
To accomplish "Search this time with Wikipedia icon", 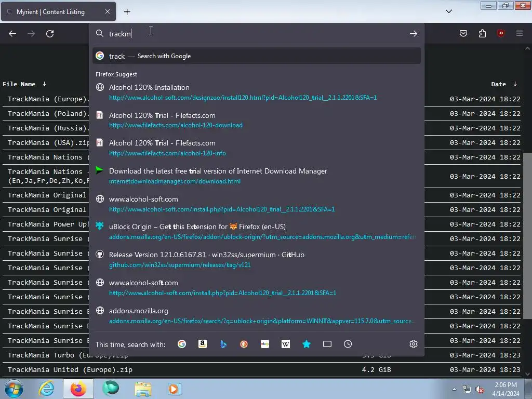I will pos(286,344).
